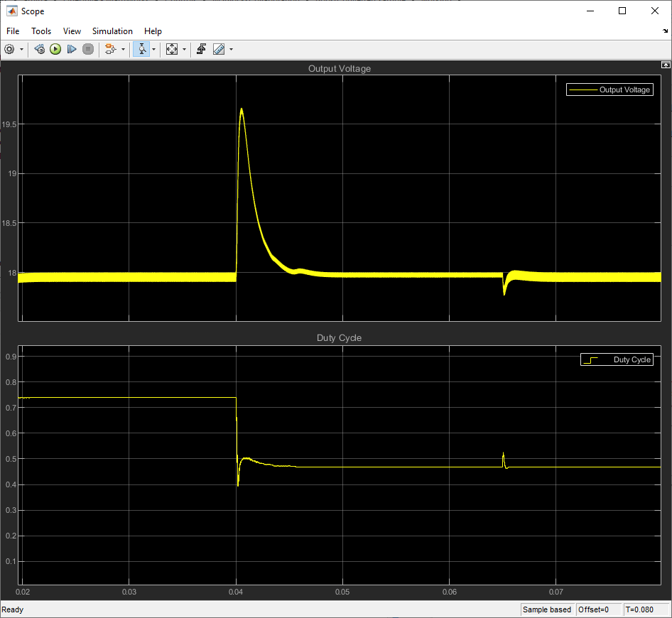Open the Scope configuration properties gear

pos(9,49)
